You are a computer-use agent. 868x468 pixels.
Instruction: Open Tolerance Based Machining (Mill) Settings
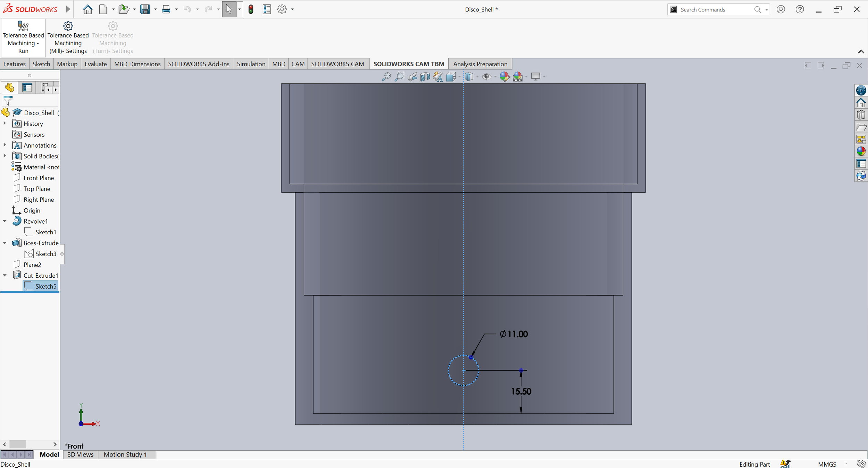tap(68, 37)
